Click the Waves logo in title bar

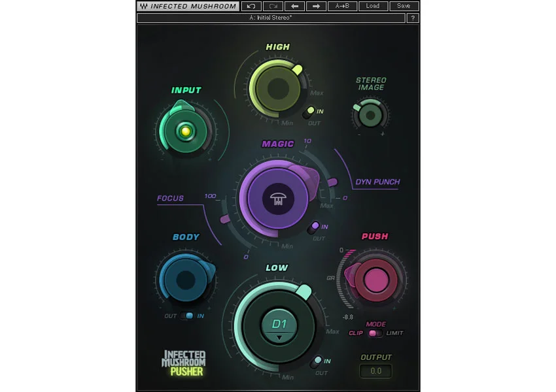click(143, 6)
